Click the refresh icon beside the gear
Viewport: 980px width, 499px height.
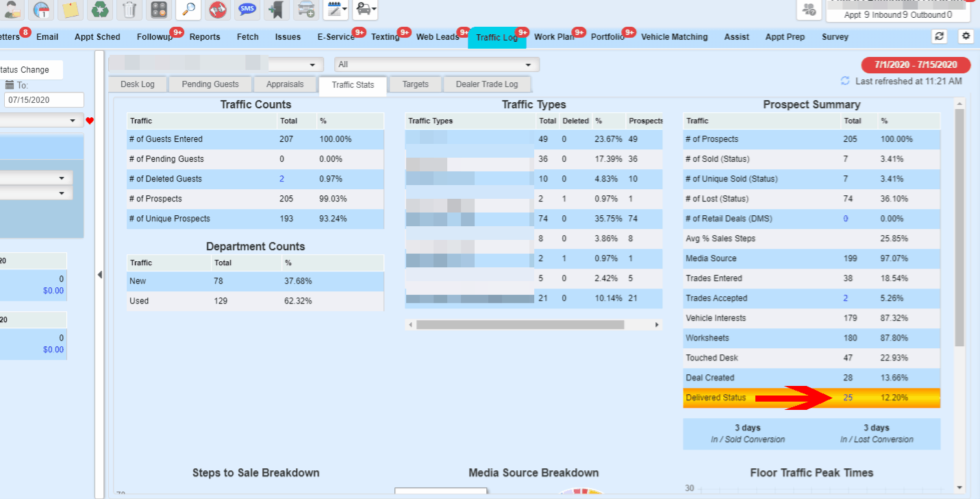pos(940,36)
